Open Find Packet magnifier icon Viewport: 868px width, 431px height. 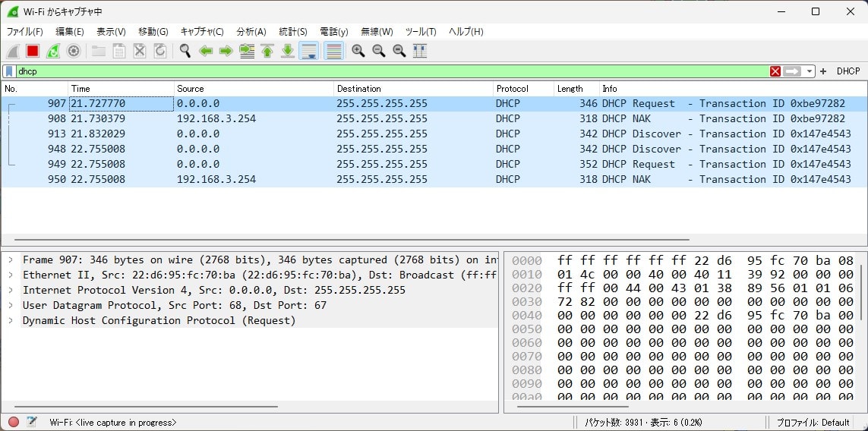tap(185, 52)
